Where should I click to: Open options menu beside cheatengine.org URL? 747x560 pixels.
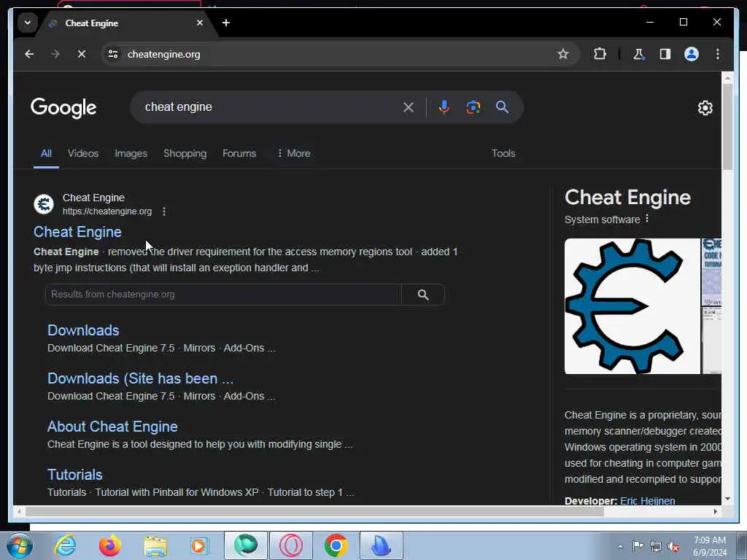tap(164, 211)
